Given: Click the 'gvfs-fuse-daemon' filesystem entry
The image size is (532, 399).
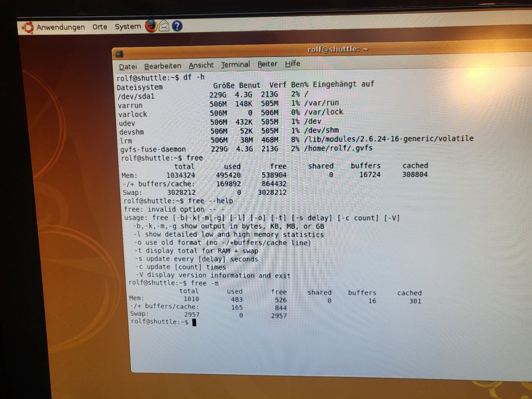Looking at the screenshot, I should click(x=153, y=149).
